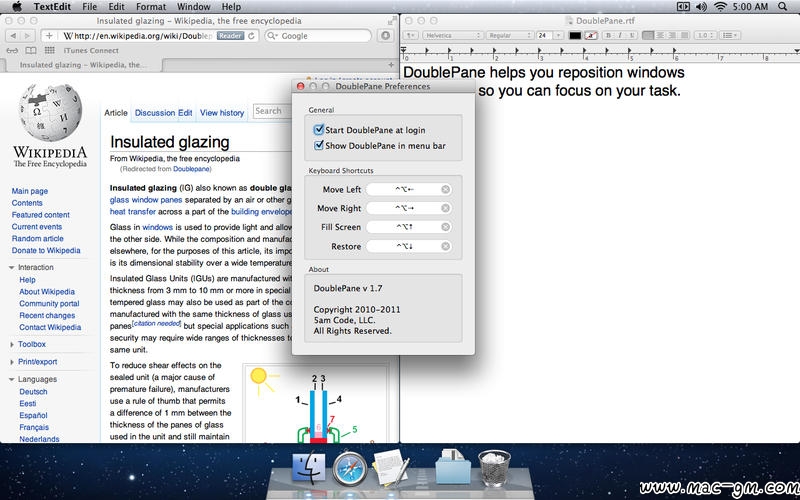Screen dimensions: 800x500
Task: Expand the Toolbox sidebar section
Action: 12,344
